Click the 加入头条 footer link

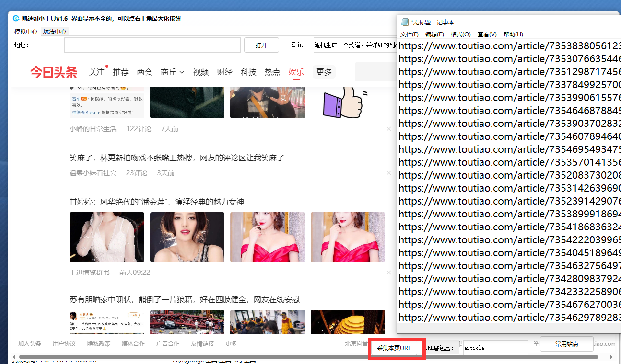(30, 344)
